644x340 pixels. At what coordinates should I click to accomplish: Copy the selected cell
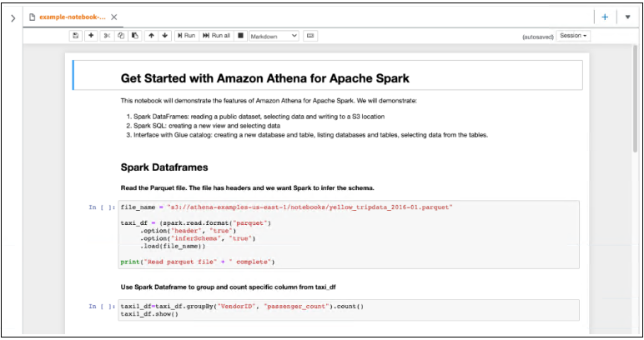point(121,36)
